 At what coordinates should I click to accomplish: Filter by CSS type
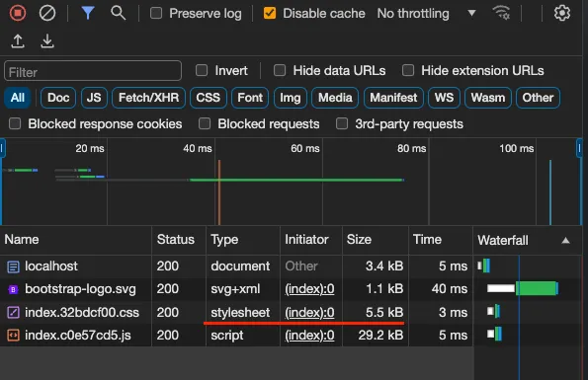(x=209, y=98)
